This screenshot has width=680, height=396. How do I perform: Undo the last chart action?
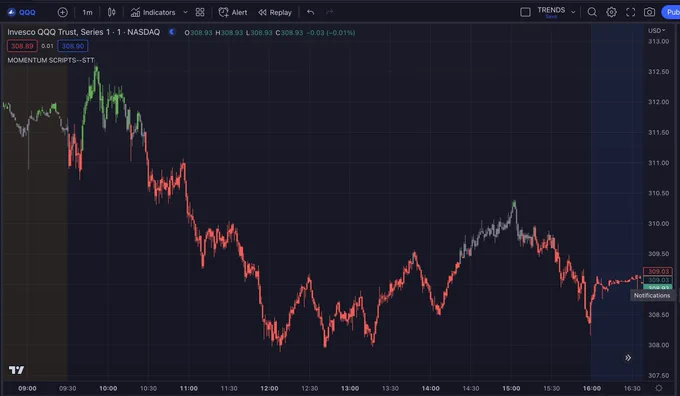(x=311, y=12)
